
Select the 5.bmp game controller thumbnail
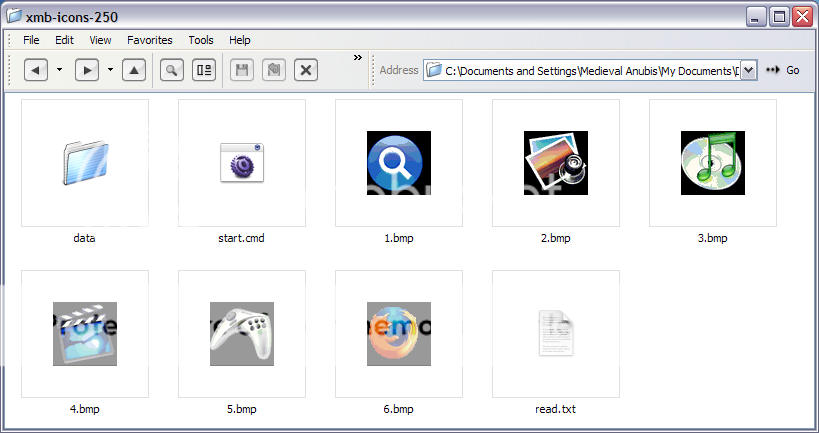[x=241, y=333]
